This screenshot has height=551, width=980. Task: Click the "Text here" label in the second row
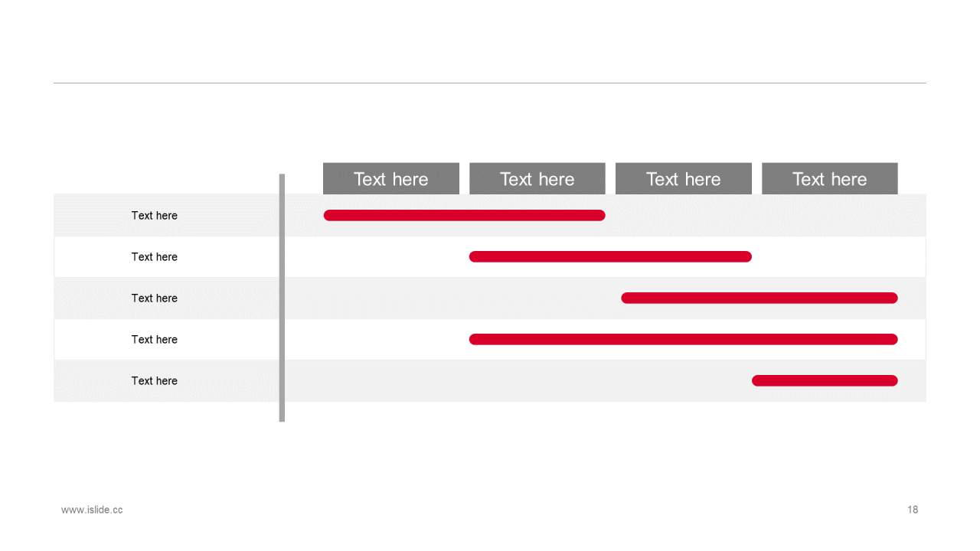(154, 257)
